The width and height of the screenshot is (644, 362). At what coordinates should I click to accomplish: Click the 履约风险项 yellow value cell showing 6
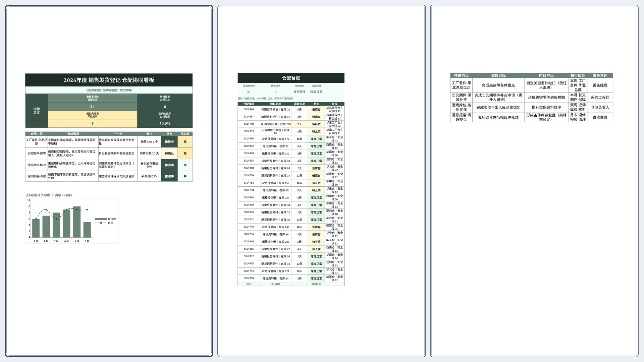93,124
